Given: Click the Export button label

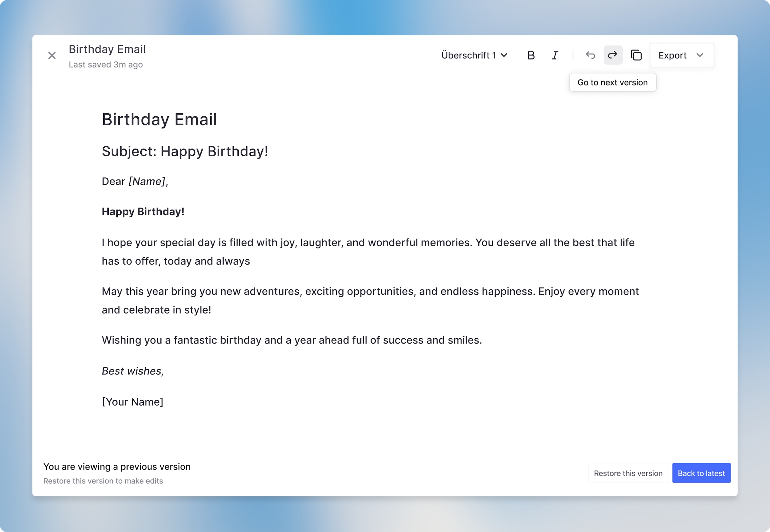Looking at the screenshot, I should coord(672,55).
